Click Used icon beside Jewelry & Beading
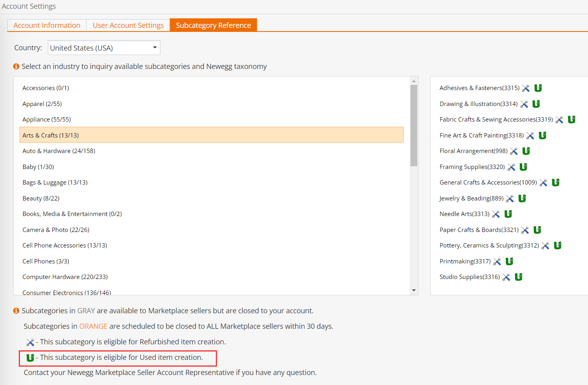This screenshot has width=588, height=385. pyautogui.click(x=522, y=198)
